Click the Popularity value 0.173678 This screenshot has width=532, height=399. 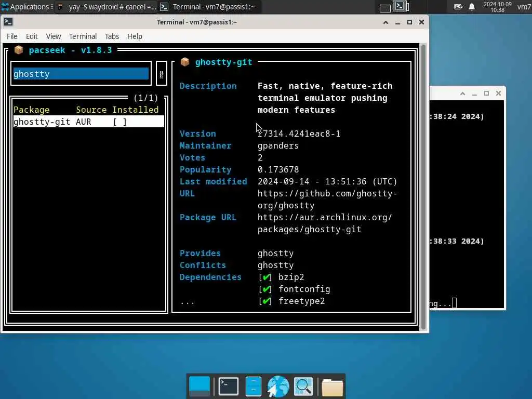tap(278, 170)
